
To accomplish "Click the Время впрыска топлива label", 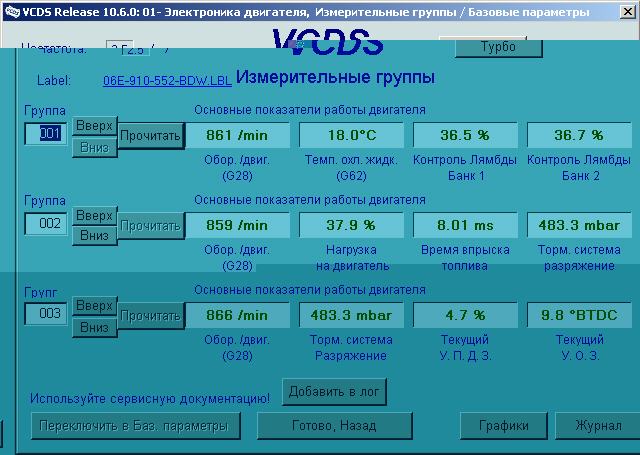I will tap(465, 258).
